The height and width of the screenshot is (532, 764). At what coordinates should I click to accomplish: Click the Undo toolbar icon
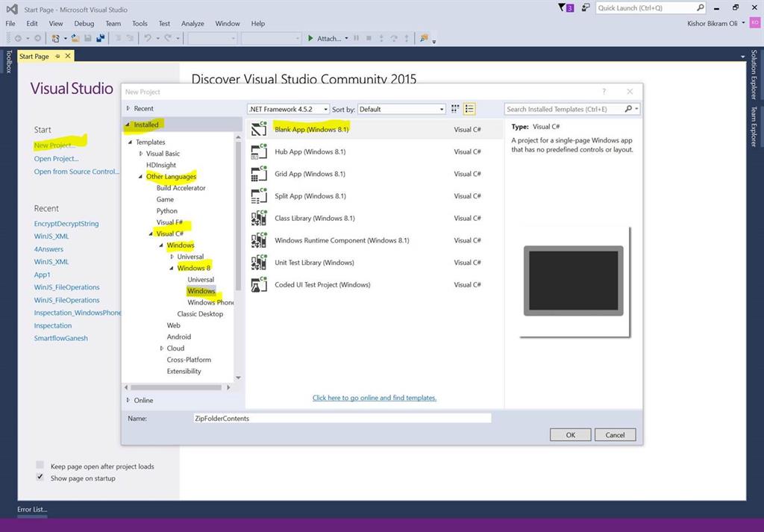(148, 38)
